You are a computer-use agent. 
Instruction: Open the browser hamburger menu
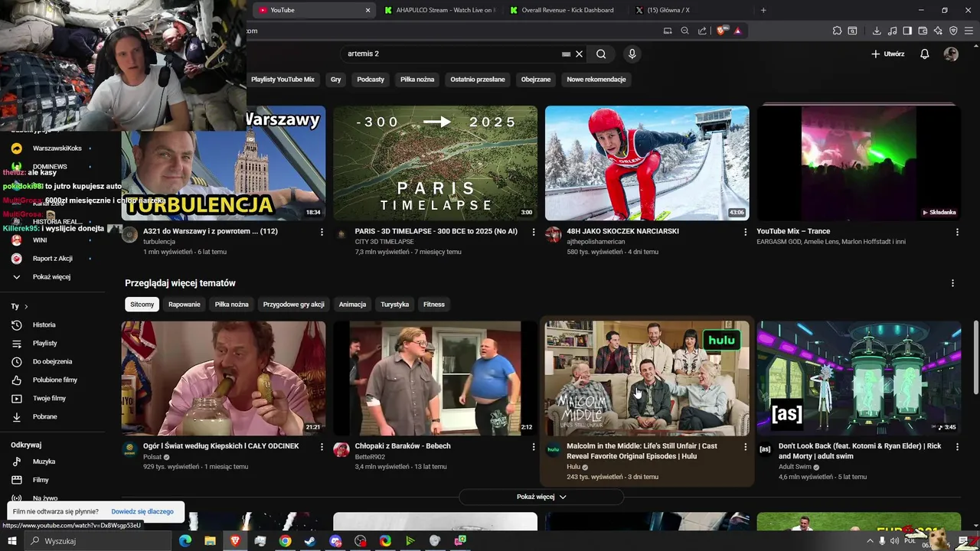pos(969,31)
